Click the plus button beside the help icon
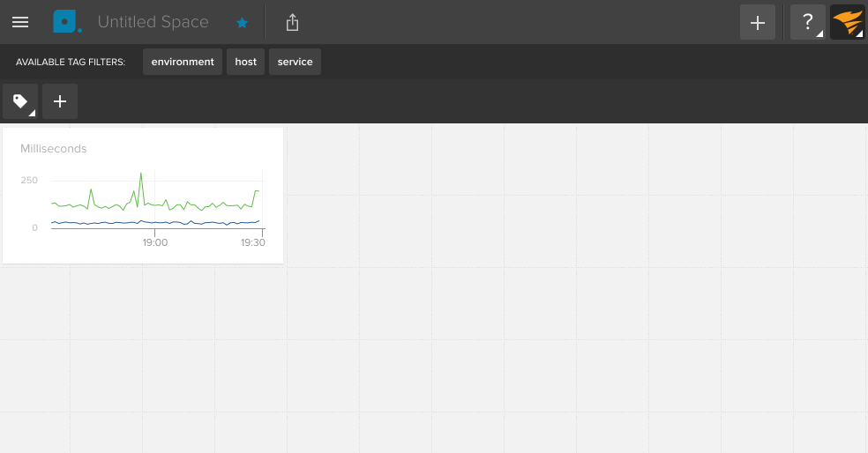Viewport: 868px width, 453px height. tap(757, 23)
